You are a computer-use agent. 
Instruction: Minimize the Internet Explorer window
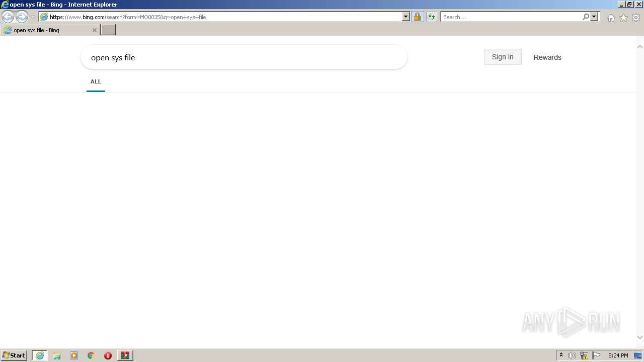click(621, 5)
